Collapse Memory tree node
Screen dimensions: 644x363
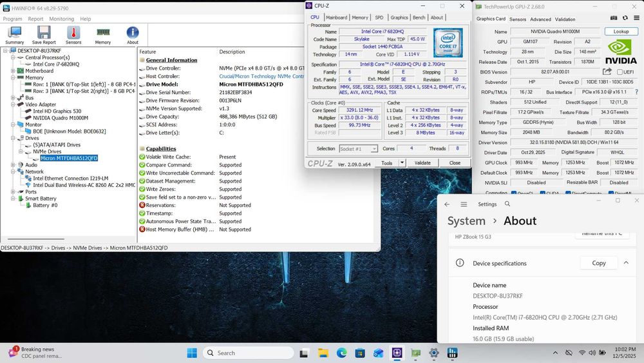click(x=13, y=77)
